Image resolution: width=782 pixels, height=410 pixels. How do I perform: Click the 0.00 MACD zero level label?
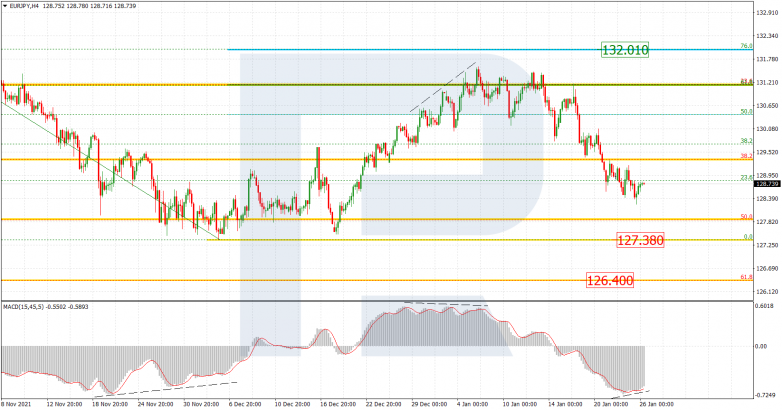coord(761,346)
